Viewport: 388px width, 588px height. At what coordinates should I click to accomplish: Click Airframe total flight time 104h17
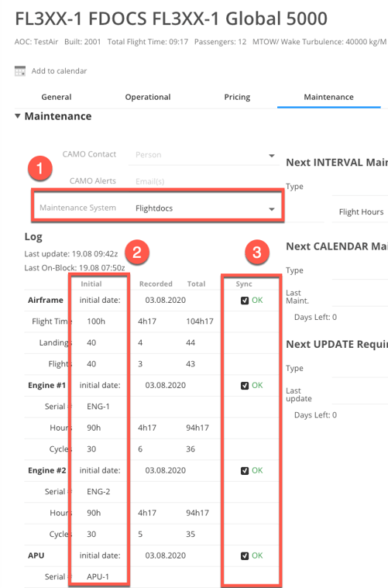tap(200, 322)
